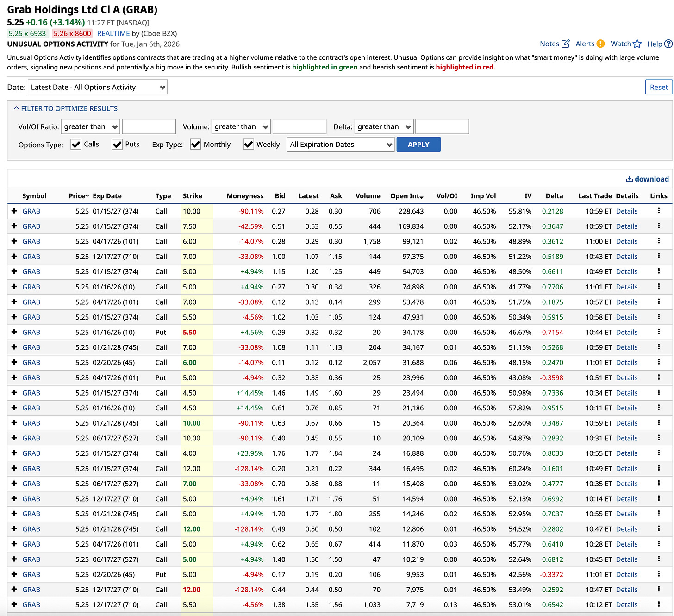Expand row with open interest 99,121

(x=14, y=241)
